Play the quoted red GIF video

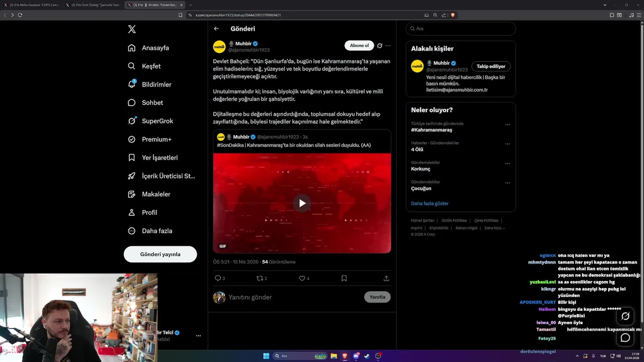tap(302, 203)
